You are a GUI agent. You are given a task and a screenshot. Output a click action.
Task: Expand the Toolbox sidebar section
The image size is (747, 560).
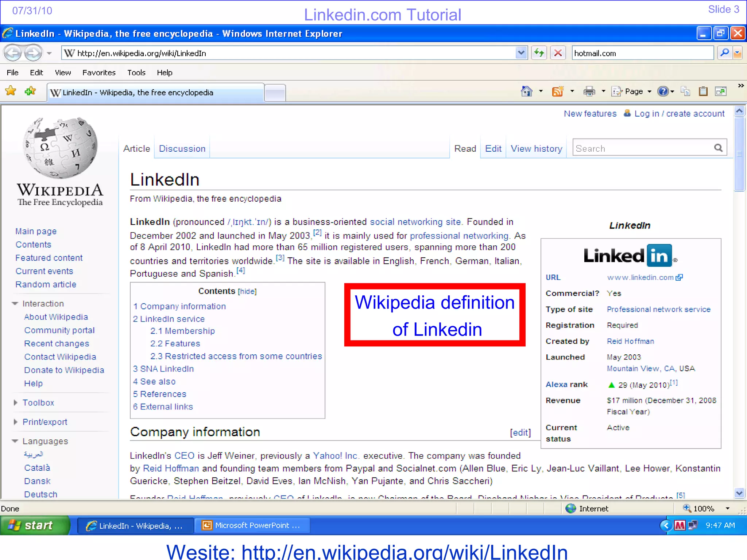(x=15, y=402)
